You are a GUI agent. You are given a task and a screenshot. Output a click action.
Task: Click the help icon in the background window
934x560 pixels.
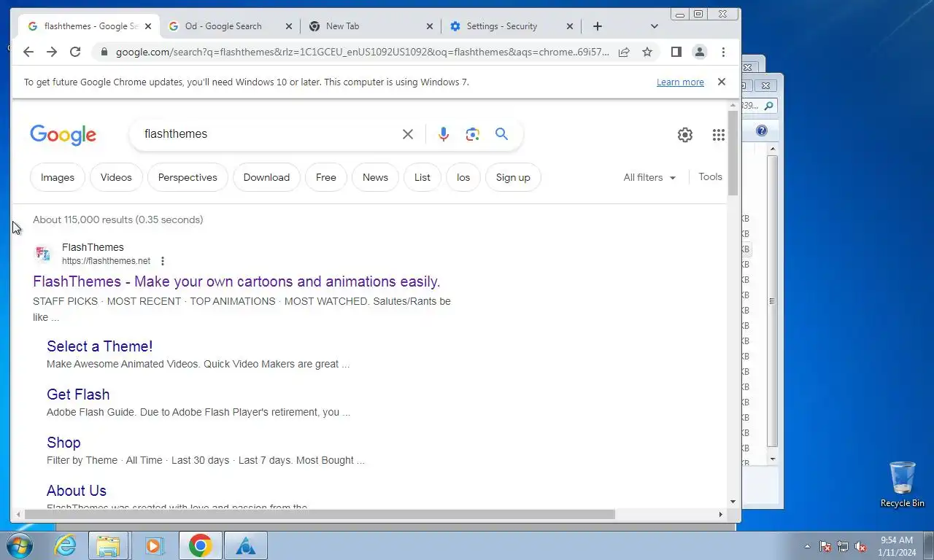pos(762,131)
